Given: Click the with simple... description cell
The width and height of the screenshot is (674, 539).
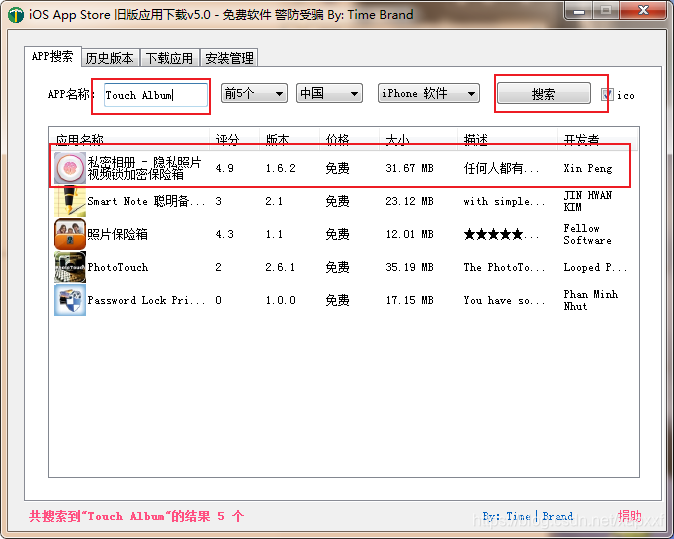Looking at the screenshot, I should 504,201.
